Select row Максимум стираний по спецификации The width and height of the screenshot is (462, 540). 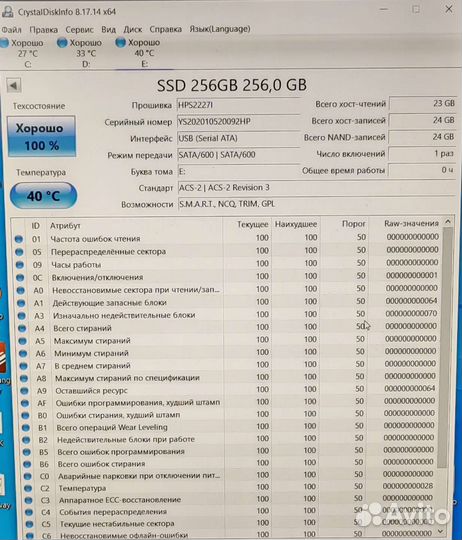[229, 377]
